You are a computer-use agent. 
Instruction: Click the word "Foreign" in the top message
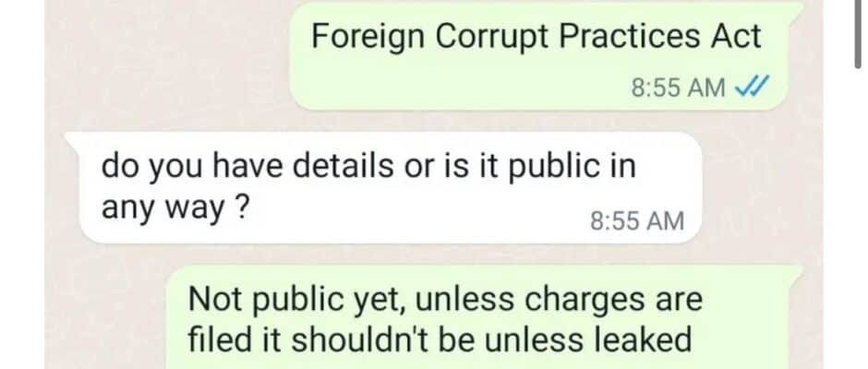368,38
